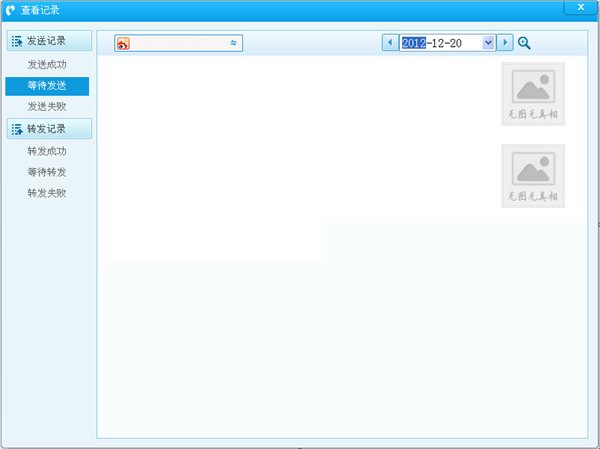This screenshot has height=449, width=600.
Task: Go to previous date with left arrow
Action: 390,42
